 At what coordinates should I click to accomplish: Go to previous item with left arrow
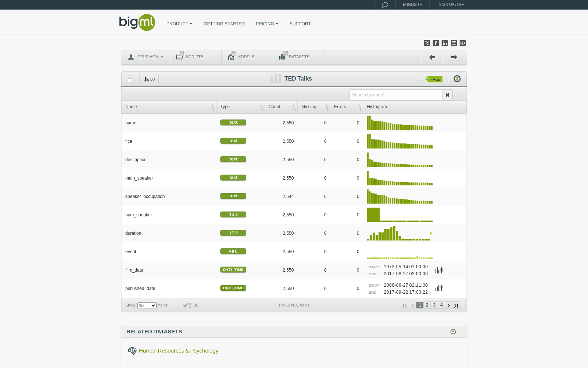[432, 57]
